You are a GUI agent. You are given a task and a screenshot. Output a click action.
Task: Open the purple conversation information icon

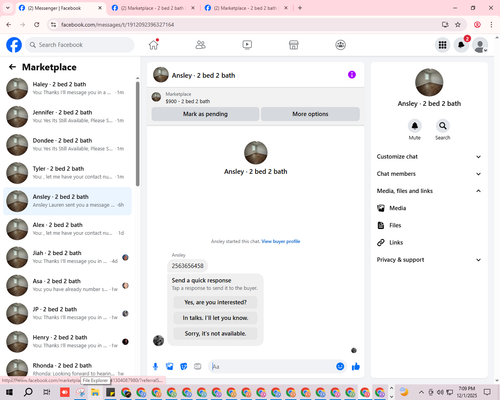(352, 75)
